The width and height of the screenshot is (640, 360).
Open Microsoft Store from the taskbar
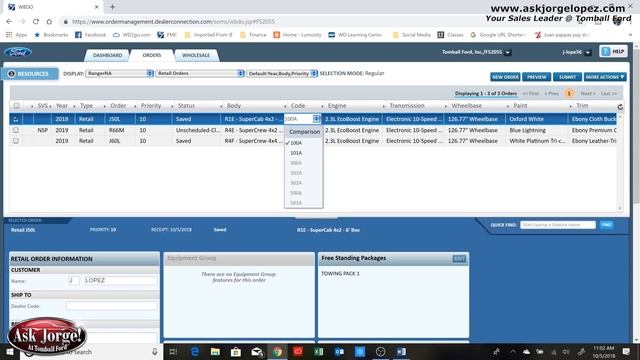(x=236, y=351)
